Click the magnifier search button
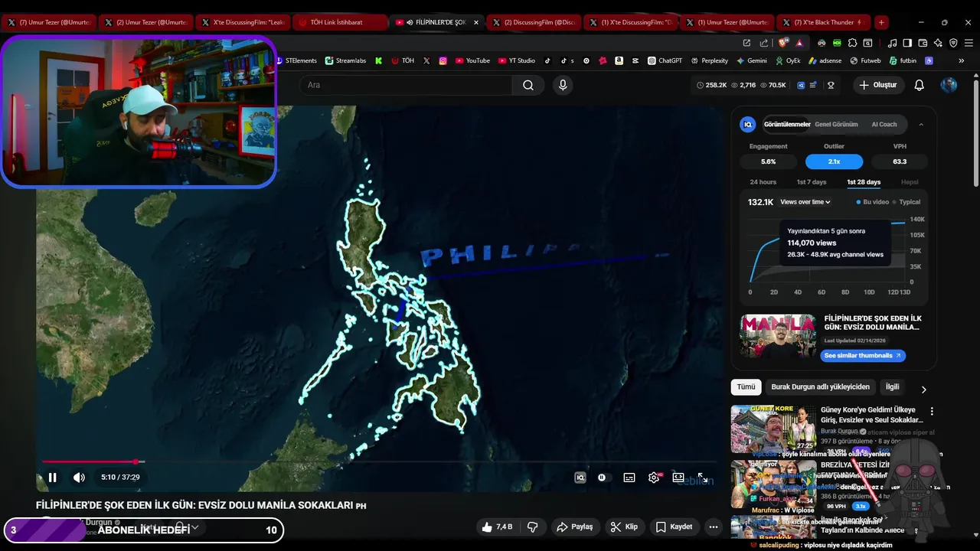This screenshot has height=551, width=980. click(x=528, y=85)
